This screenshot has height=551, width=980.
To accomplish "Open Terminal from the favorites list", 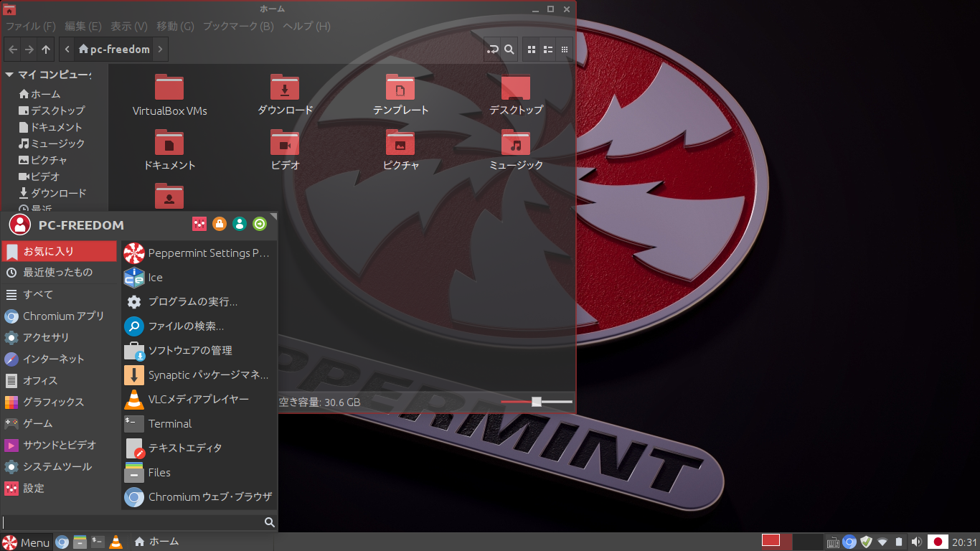I will tap(169, 424).
